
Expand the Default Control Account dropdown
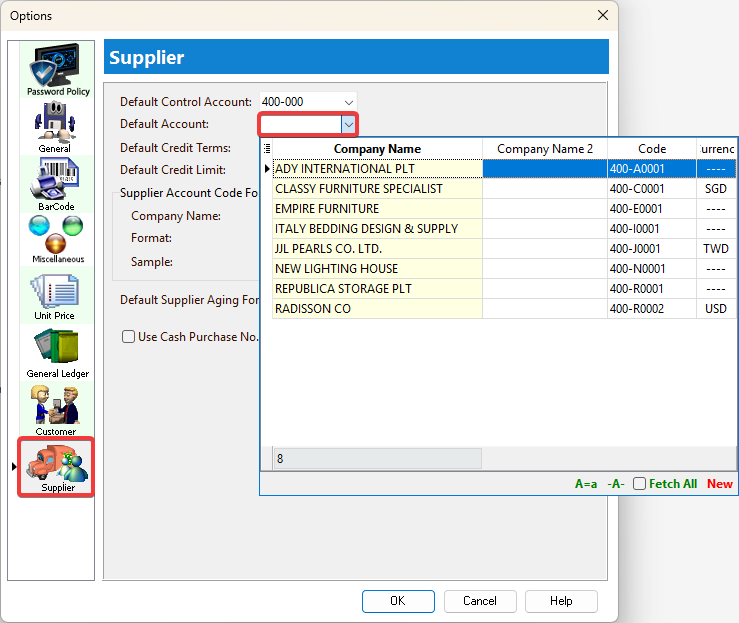(348, 102)
